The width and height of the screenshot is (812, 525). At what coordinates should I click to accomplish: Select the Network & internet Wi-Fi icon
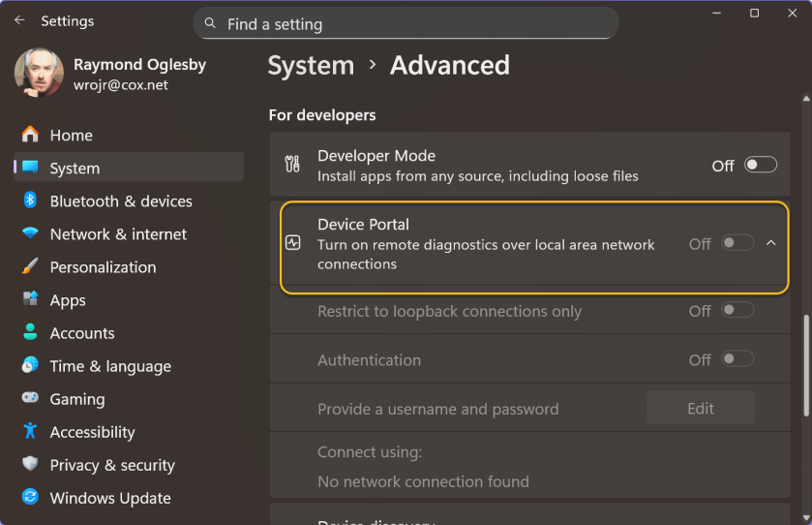point(30,233)
